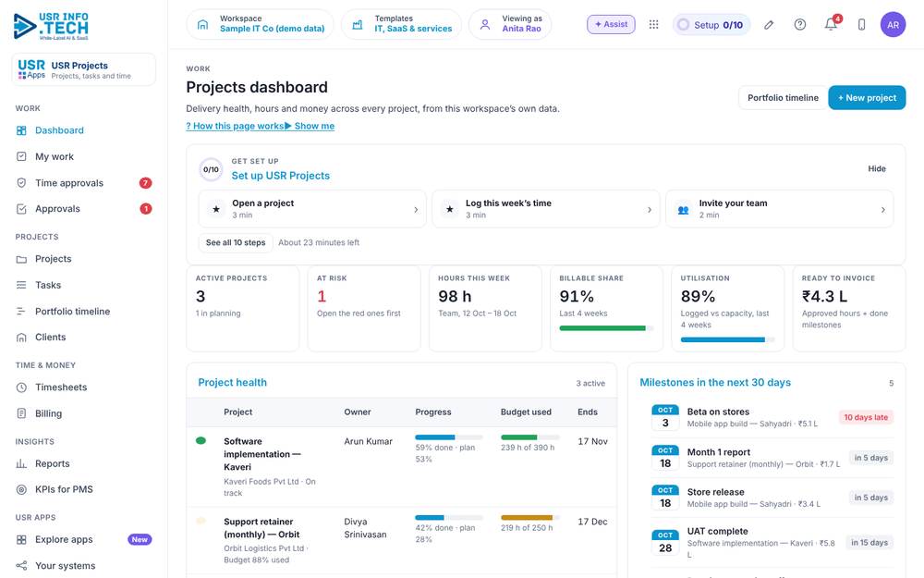Image resolution: width=924 pixels, height=578 pixels.
Task: Click the Dashboard grid icon in sidebar
Action: (21, 130)
